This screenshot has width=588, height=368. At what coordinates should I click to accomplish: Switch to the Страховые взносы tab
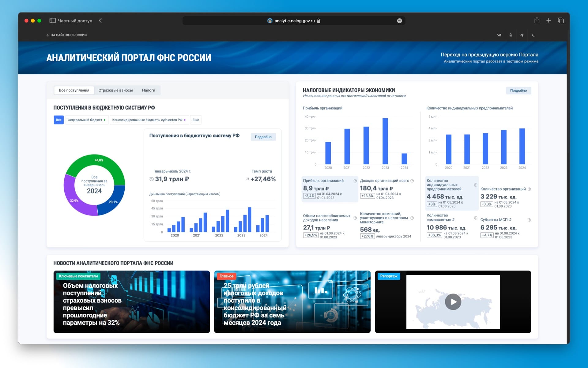[x=115, y=90]
